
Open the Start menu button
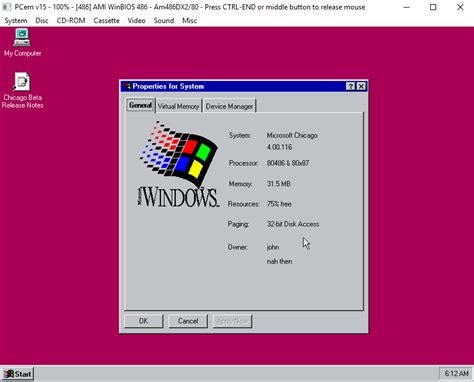pyautogui.click(x=18, y=374)
